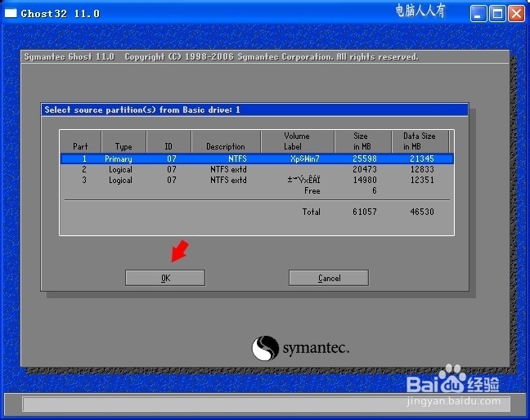Click data size value 12351
Screen dimensions: 530x420
(421, 180)
